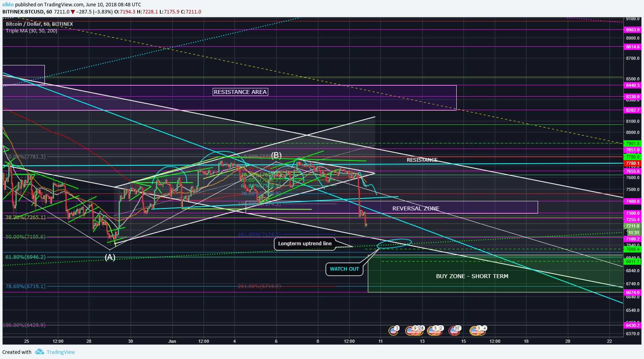
Task: Click the Triple MA (30, 50, 200) indicator legend
Action: pyautogui.click(x=31, y=31)
